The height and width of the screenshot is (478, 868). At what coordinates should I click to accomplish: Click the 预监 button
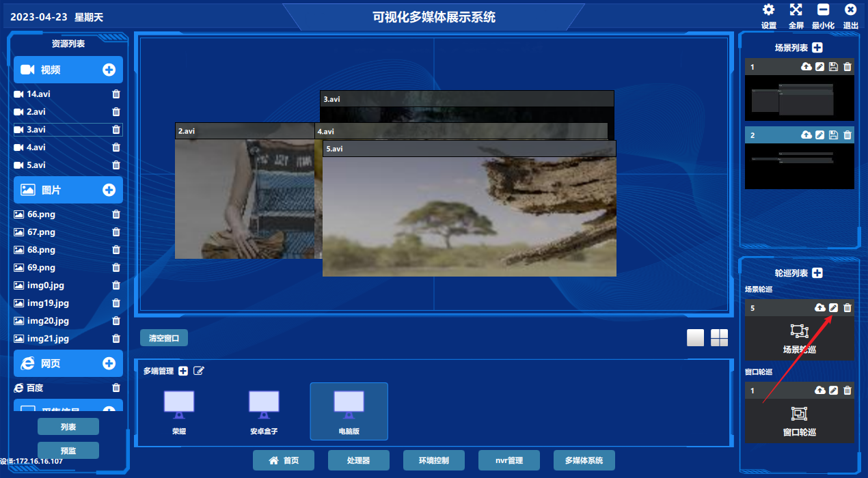coord(68,451)
